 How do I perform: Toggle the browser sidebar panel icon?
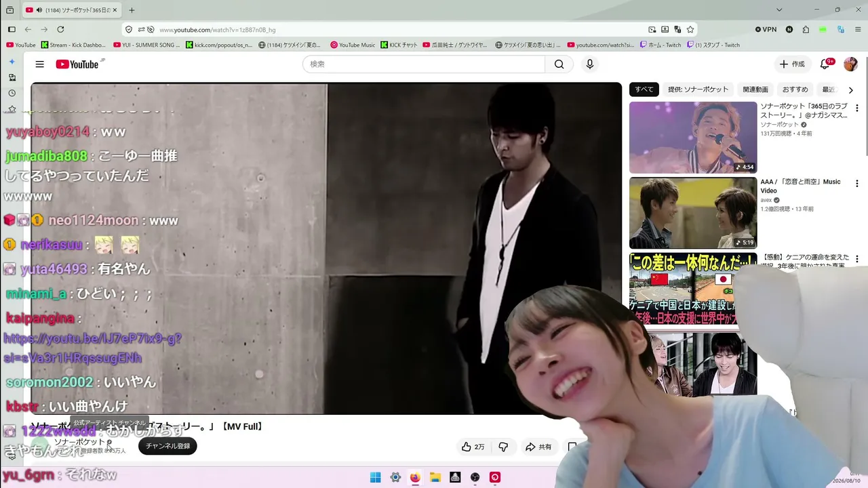(12, 29)
